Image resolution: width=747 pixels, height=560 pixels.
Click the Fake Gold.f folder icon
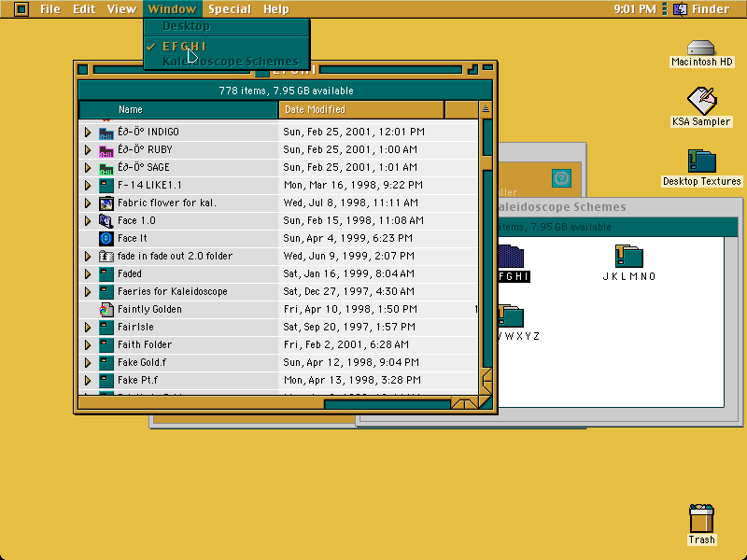(x=106, y=362)
